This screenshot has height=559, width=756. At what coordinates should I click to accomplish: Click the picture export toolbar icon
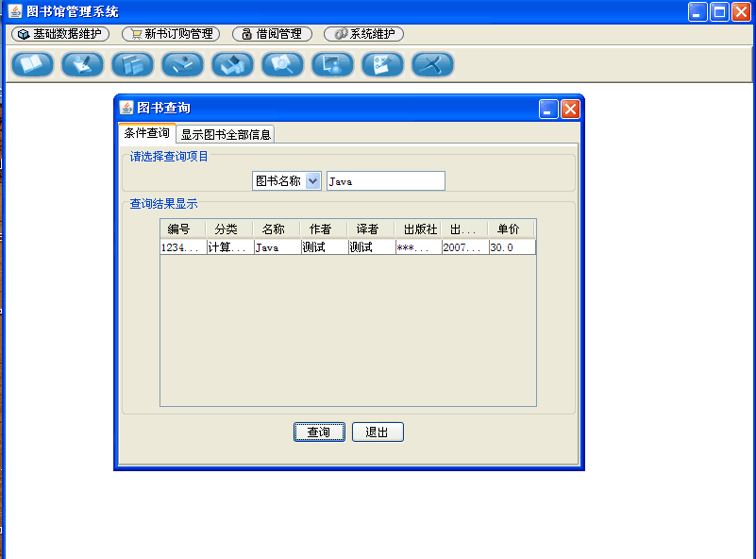pos(332,64)
